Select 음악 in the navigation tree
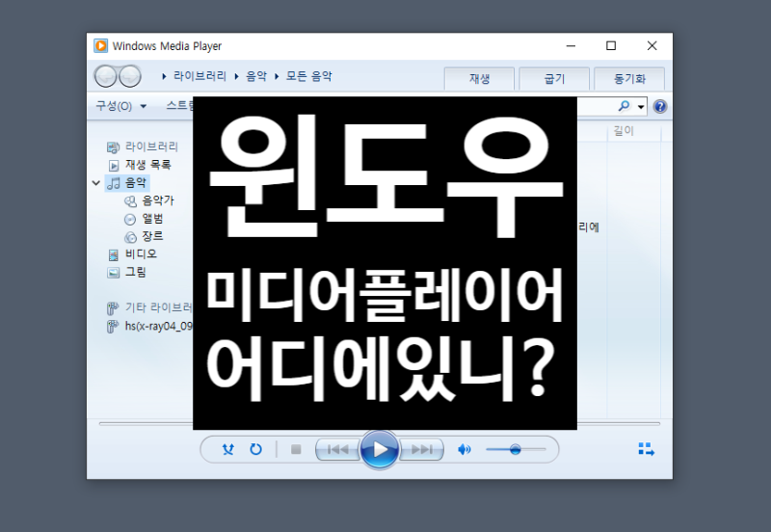Viewport: 771px width, 532px height. coord(127,183)
